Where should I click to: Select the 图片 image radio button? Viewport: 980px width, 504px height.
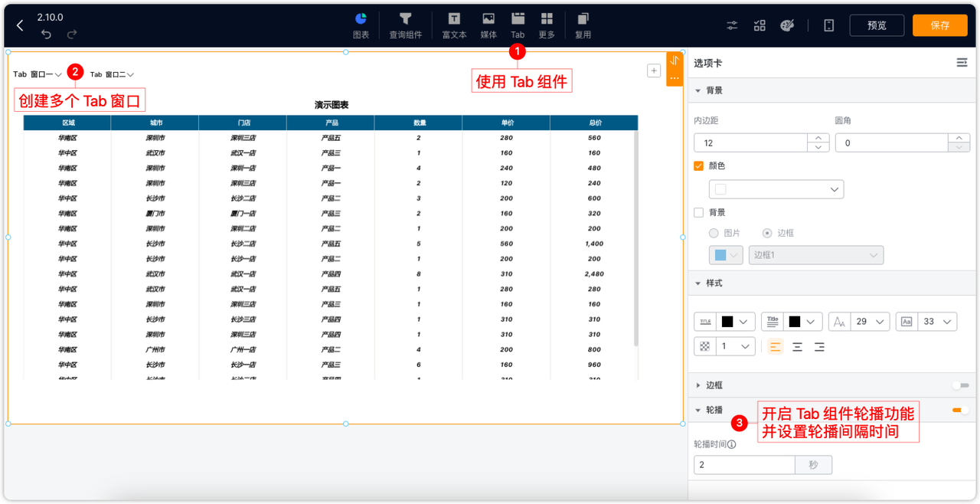[x=714, y=233]
